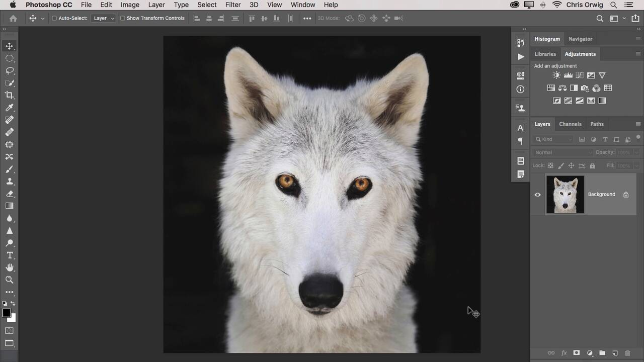The image size is (644, 362).
Task: Open the Normal blend mode dropdown
Action: (563, 152)
